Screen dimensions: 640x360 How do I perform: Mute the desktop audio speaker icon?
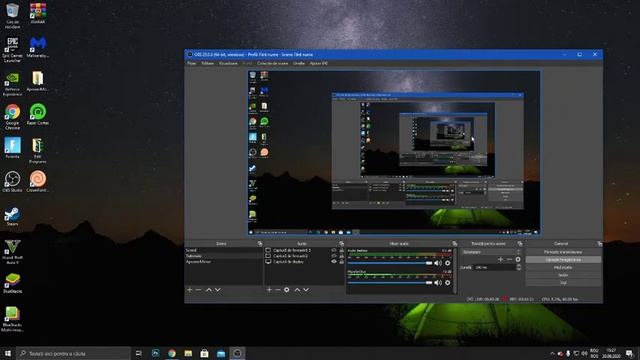point(438,263)
